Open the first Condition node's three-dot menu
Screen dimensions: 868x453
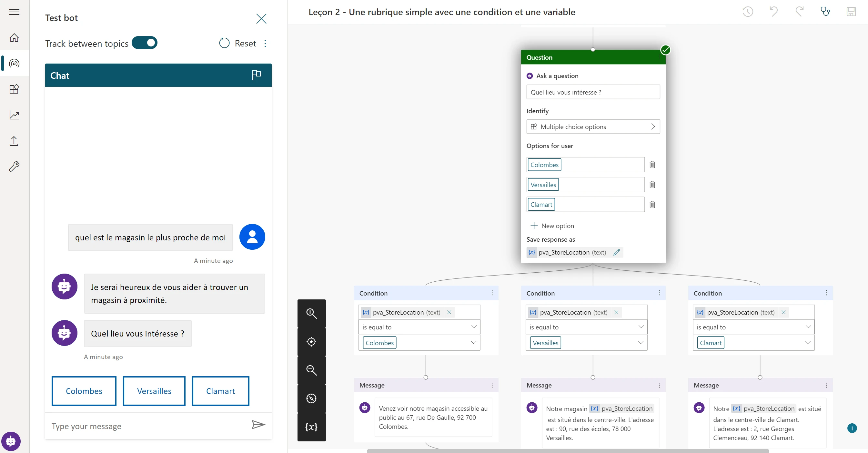[x=492, y=293]
